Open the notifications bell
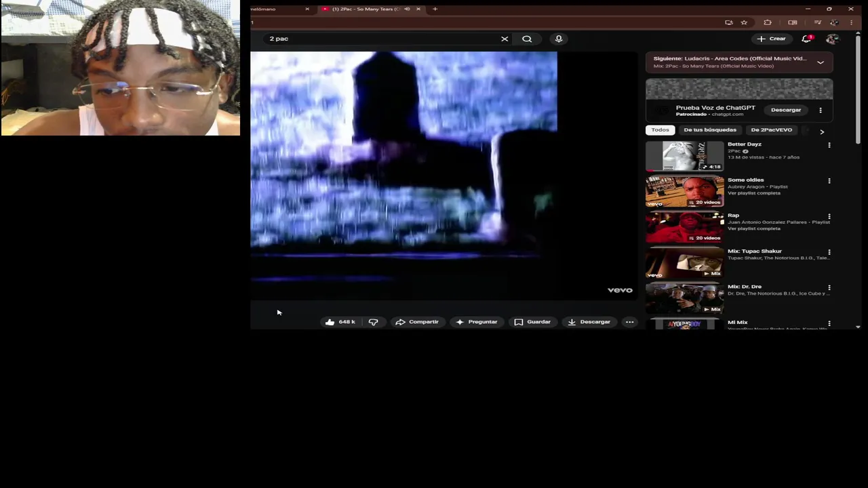This screenshot has width=868, height=488. [x=806, y=39]
